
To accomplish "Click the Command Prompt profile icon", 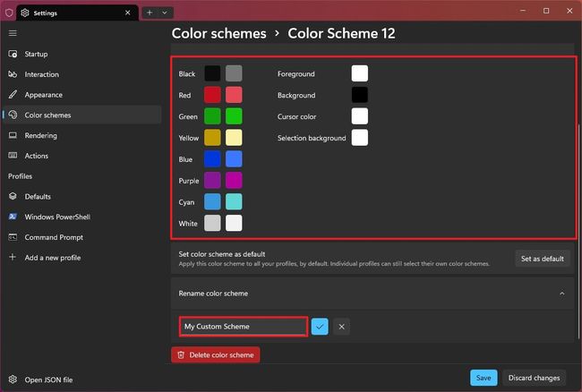I will (x=13, y=237).
